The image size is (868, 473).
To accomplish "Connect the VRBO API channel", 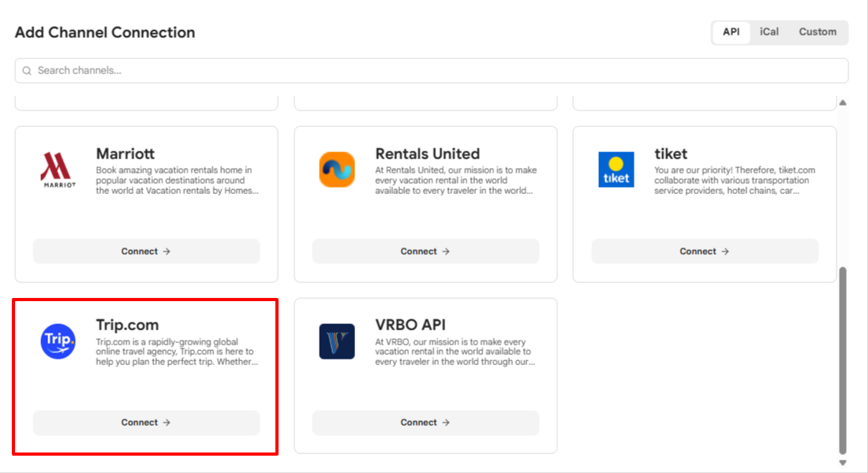I will [x=425, y=423].
